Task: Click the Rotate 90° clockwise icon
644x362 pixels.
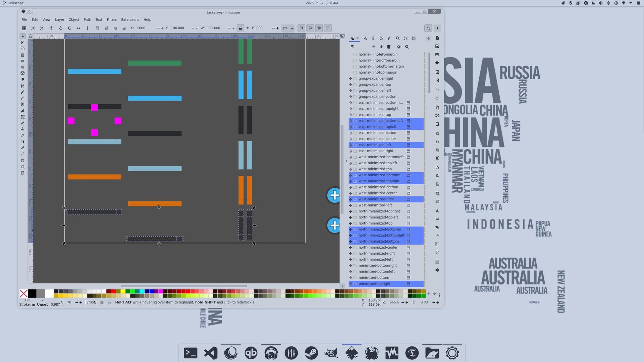Action: click(x=70, y=28)
